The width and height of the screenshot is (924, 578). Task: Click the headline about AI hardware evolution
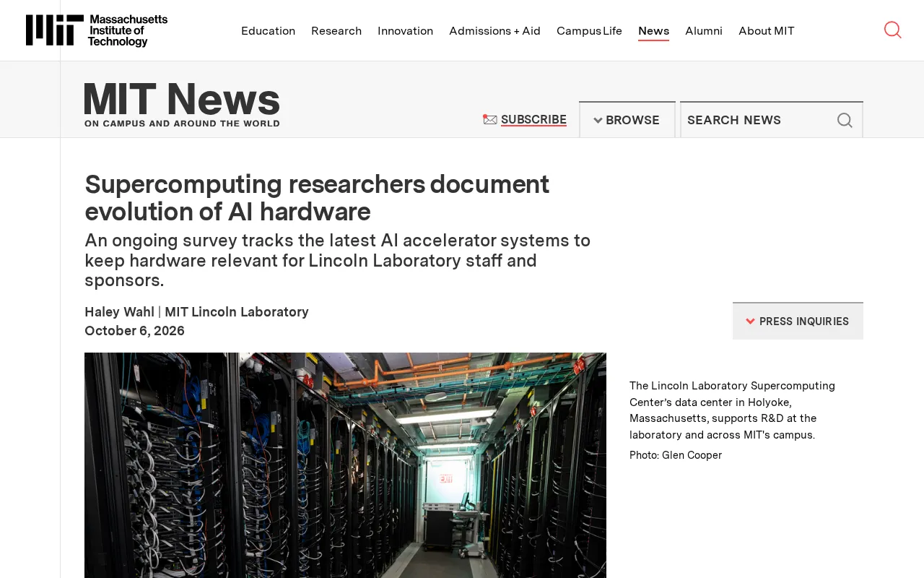point(317,198)
